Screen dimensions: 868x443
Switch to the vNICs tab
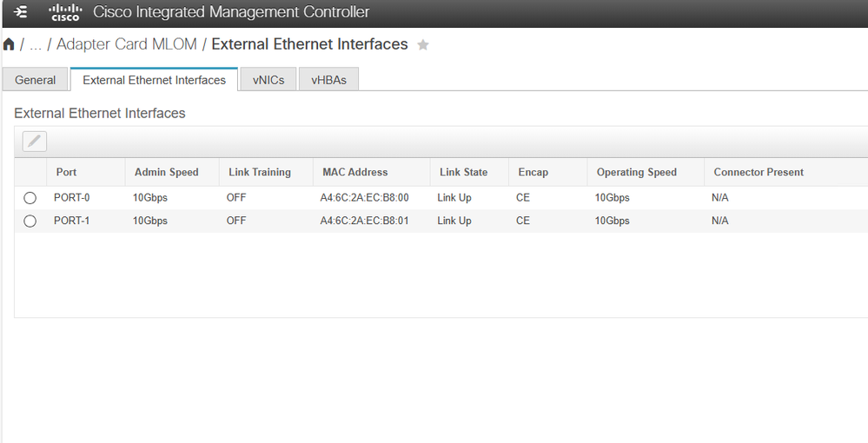point(268,80)
